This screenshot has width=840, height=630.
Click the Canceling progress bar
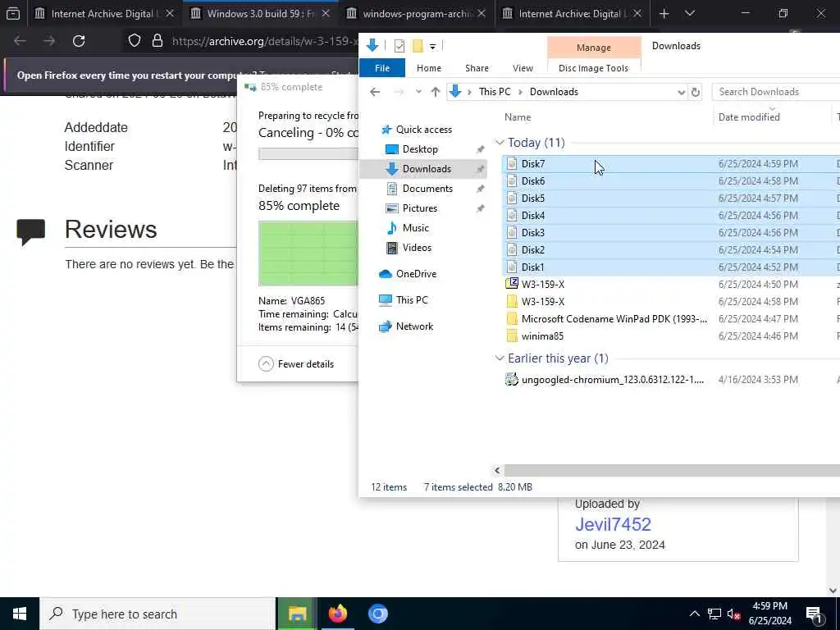coord(308,153)
